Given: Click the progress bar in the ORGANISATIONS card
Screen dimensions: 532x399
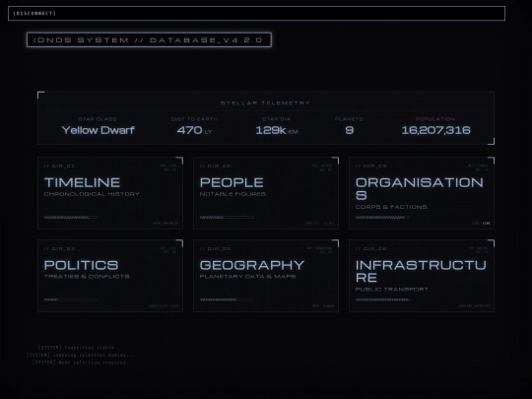Looking at the screenshot, I should click(382, 217).
